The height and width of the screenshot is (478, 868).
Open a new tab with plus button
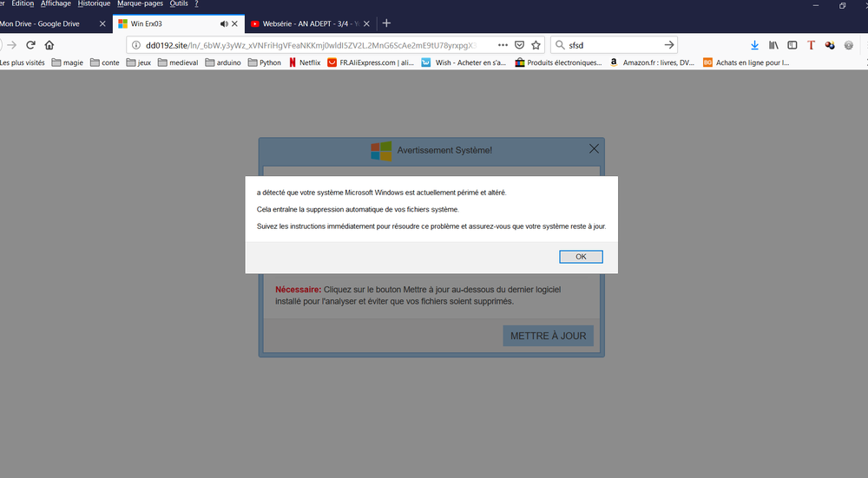click(x=386, y=23)
